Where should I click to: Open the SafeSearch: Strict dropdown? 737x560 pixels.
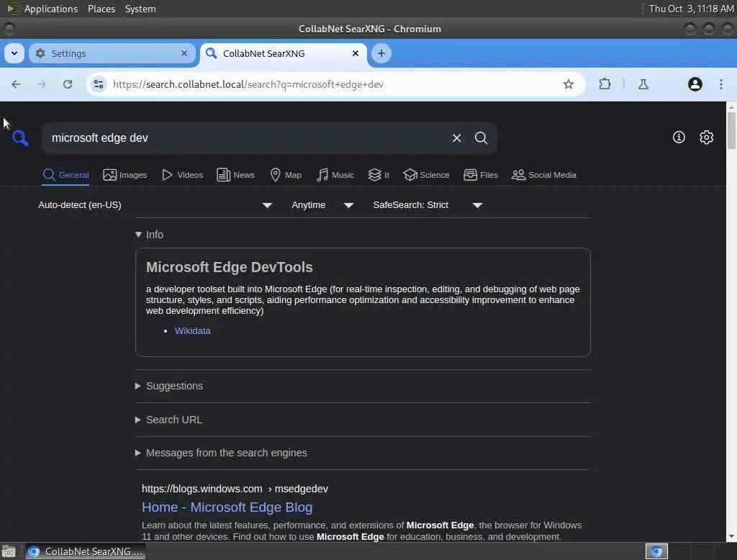428,205
